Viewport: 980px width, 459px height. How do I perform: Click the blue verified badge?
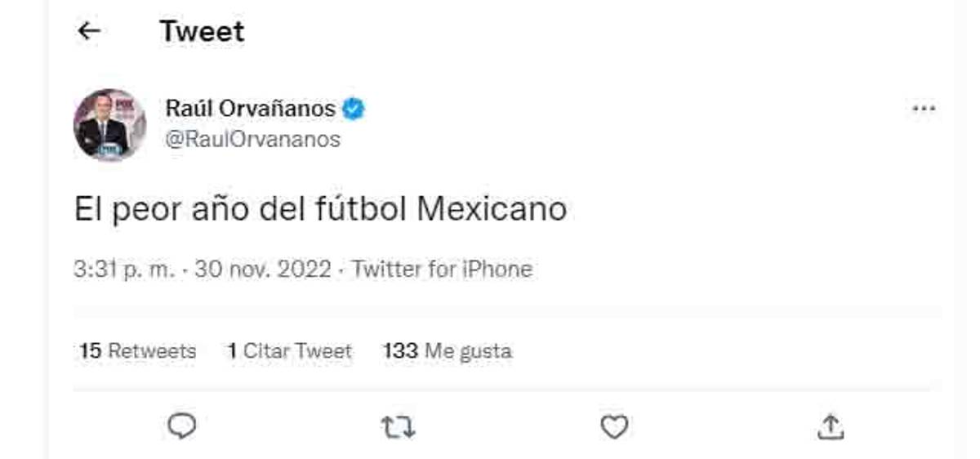(354, 109)
